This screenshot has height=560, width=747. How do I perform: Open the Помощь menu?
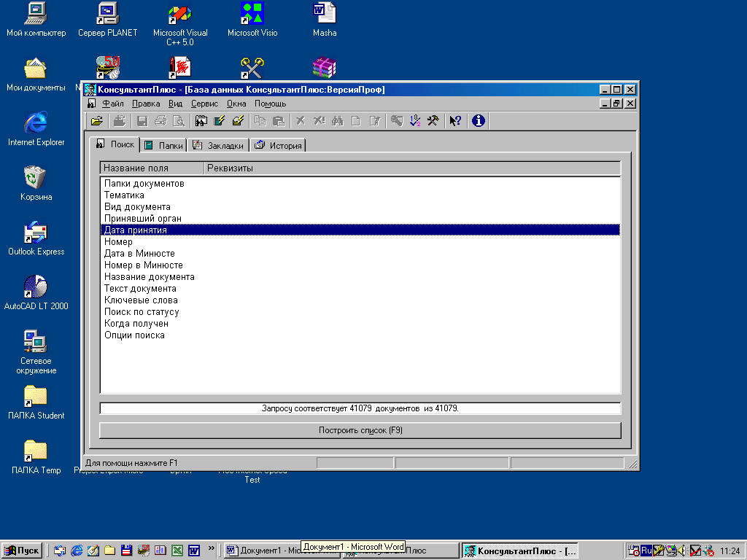click(x=270, y=104)
